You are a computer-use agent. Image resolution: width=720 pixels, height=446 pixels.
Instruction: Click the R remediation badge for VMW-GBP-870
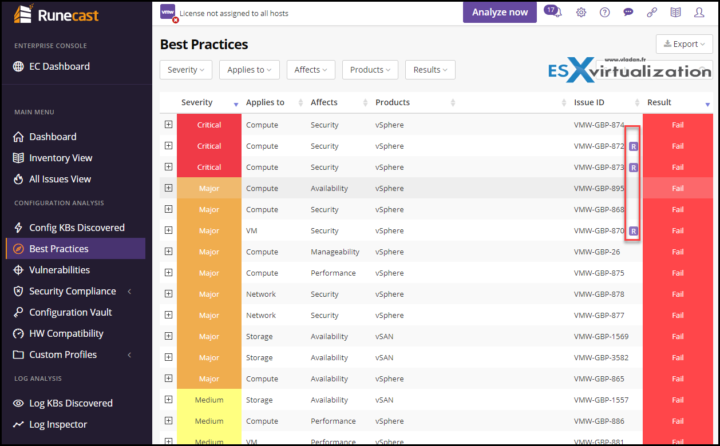633,231
